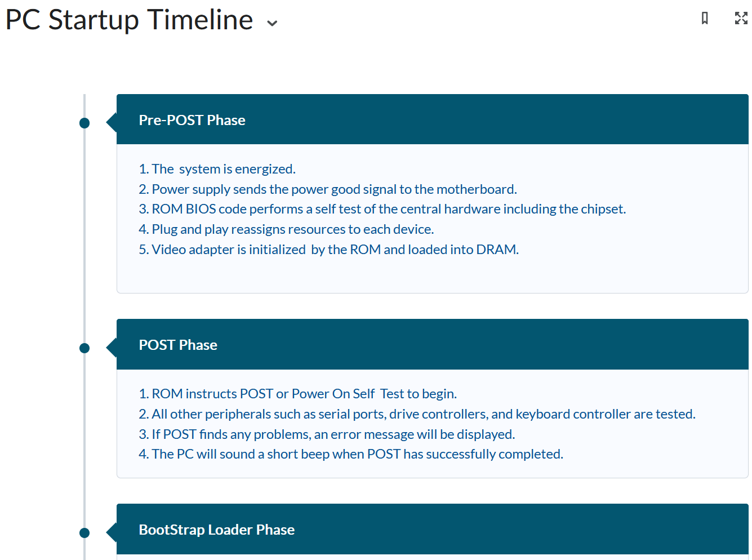The width and height of the screenshot is (752, 560).
Task: Click the line "The system is energized"
Action: 217,169
